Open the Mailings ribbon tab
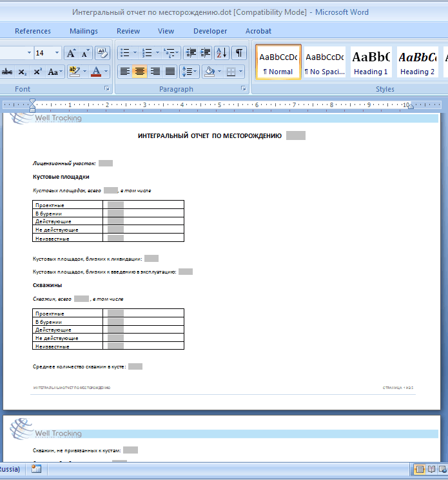The image size is (448, 480). point(83,31)
